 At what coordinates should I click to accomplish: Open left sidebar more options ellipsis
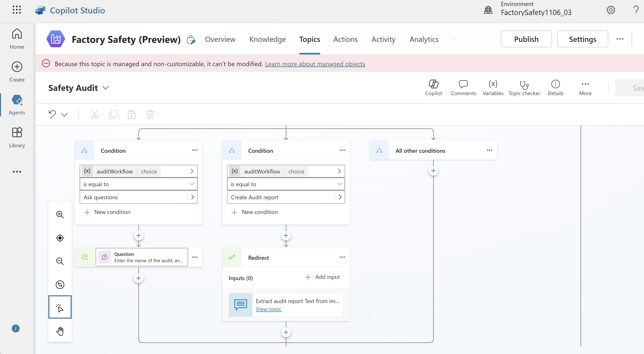coord(17,172)
